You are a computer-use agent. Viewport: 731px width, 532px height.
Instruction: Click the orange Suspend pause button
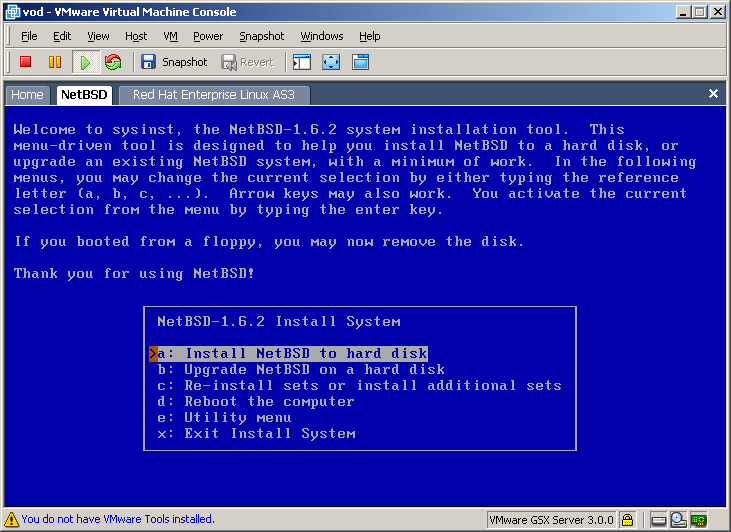(x=55, y=62)
